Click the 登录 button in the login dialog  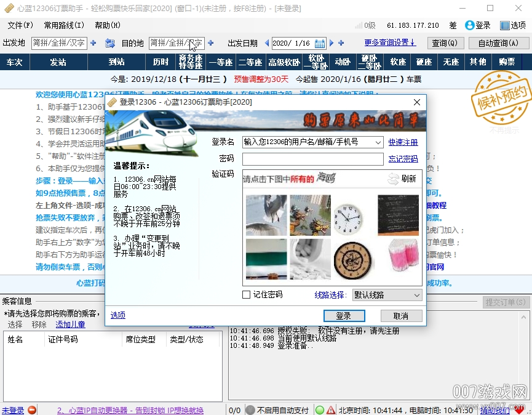tap(344, 315)
